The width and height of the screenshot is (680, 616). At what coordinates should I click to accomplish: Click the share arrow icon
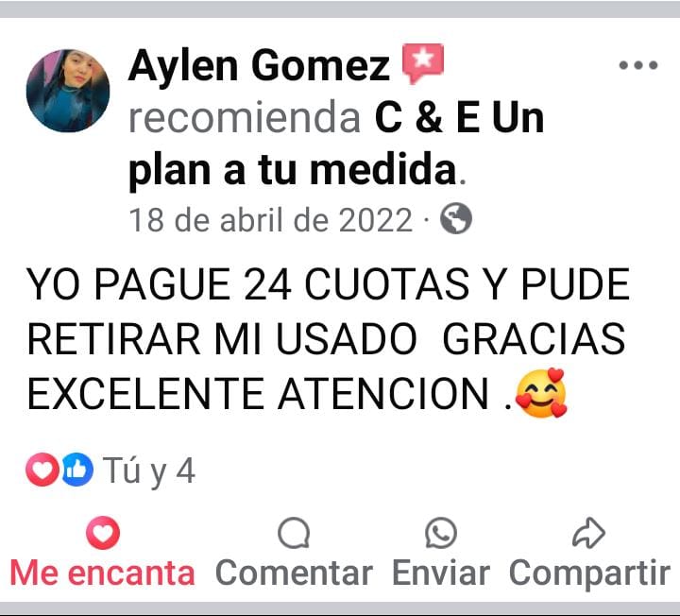click(x=588, y=533)
